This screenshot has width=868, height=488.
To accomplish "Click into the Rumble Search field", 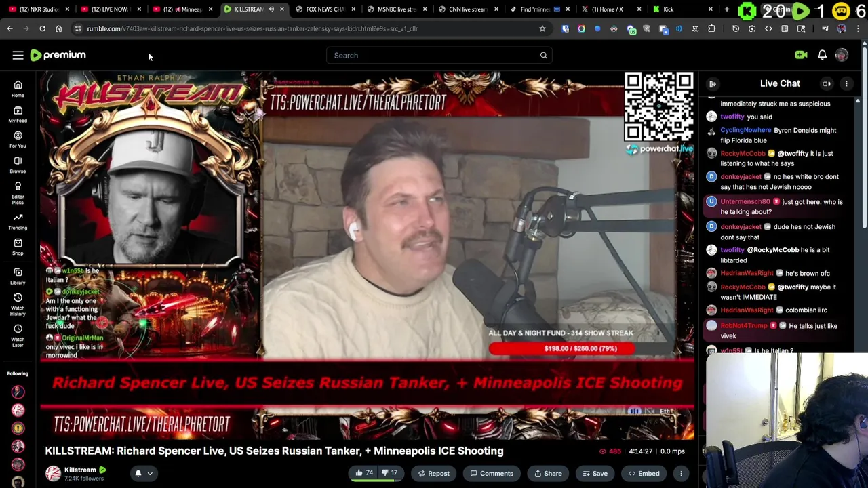I will 439,56.
